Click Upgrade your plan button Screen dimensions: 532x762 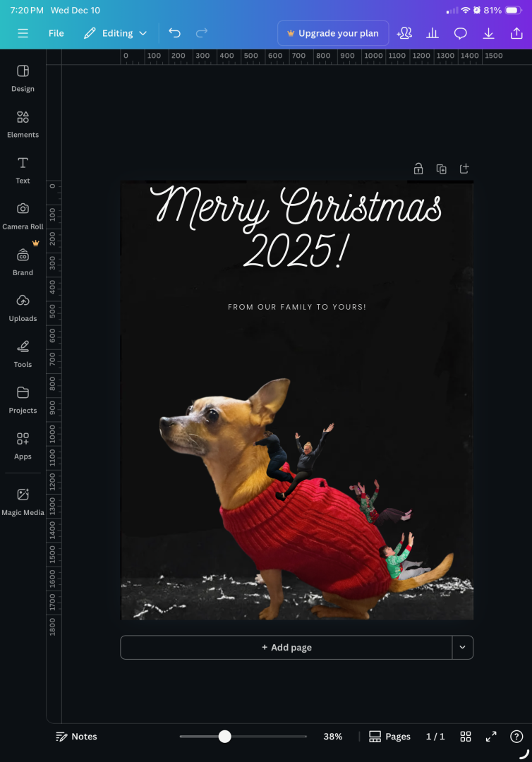point(332,33)
